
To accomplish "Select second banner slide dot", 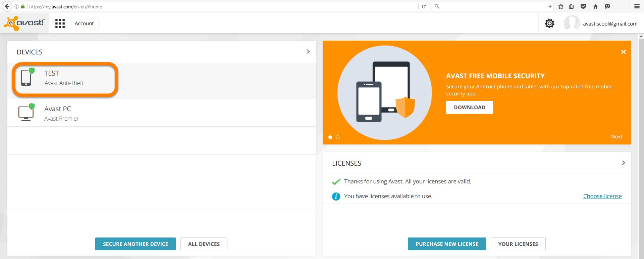I will tap(337, 137).
